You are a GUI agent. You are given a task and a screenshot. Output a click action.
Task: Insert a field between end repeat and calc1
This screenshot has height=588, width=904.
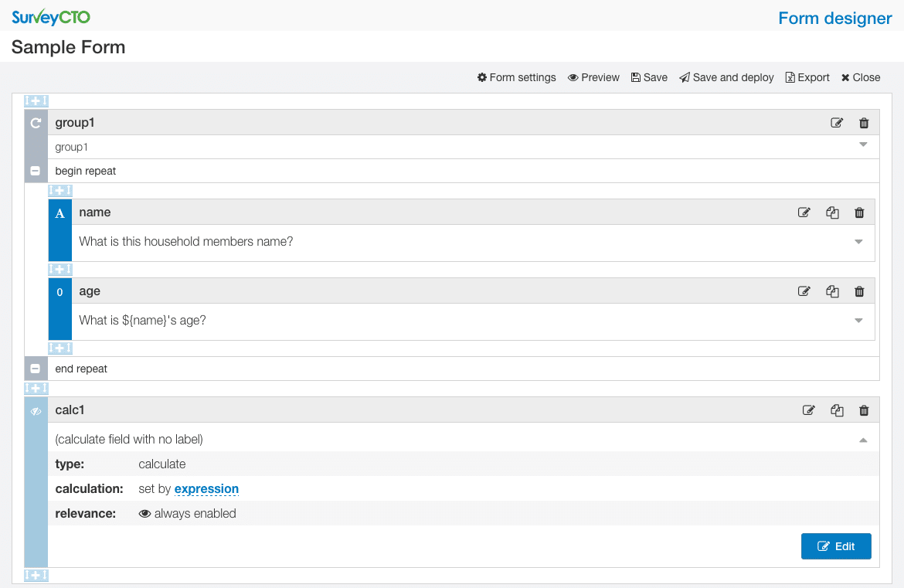(36, 388)
